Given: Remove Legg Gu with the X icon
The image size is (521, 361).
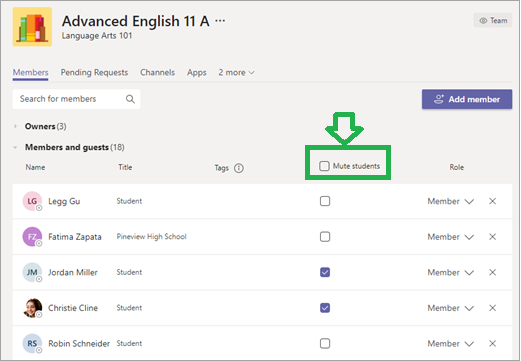Looking at the screenshot, I should pos(492,201).
